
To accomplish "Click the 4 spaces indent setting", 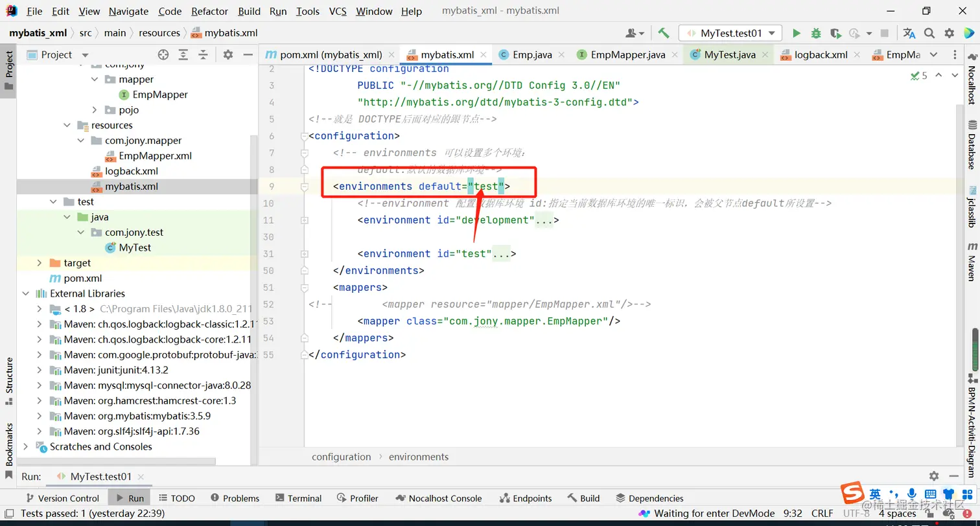I will [898, 514].
